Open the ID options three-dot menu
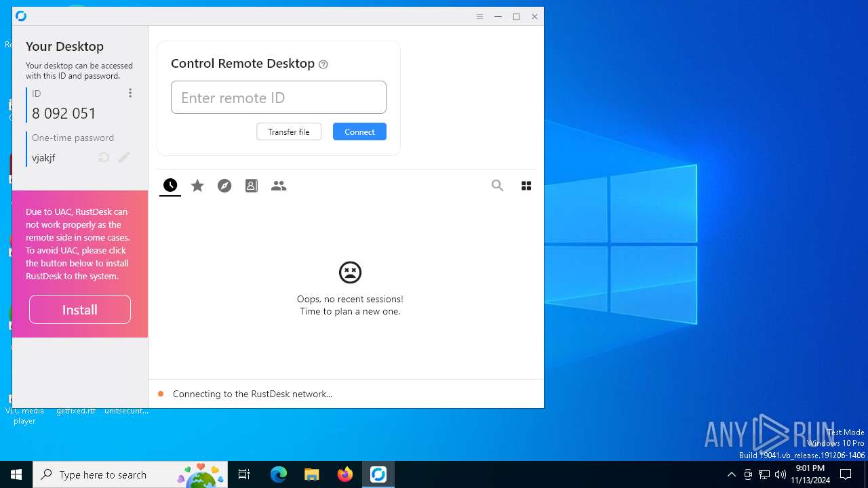868x488 pixels. 130,93
